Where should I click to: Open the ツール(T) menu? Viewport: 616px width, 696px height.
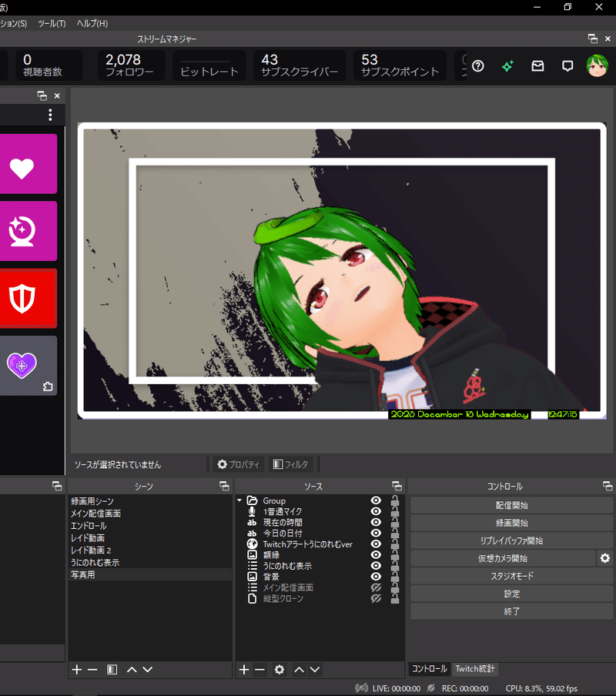tap(52, 24)
